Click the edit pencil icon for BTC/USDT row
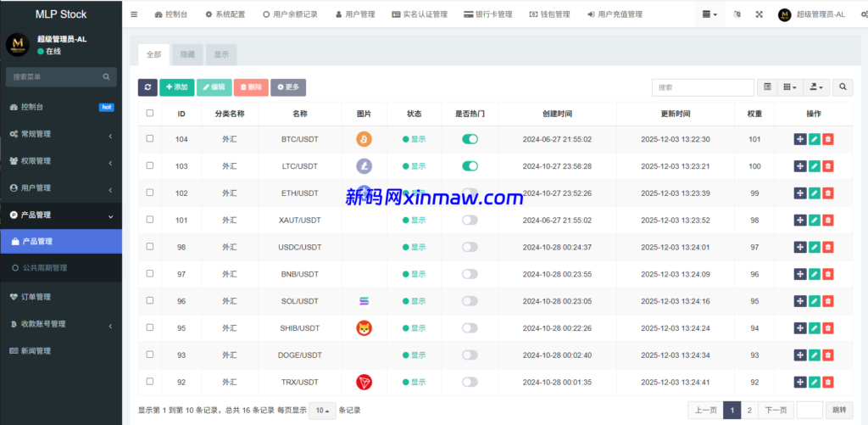Screen dimensions: 868x425 [x=814, y=139]
